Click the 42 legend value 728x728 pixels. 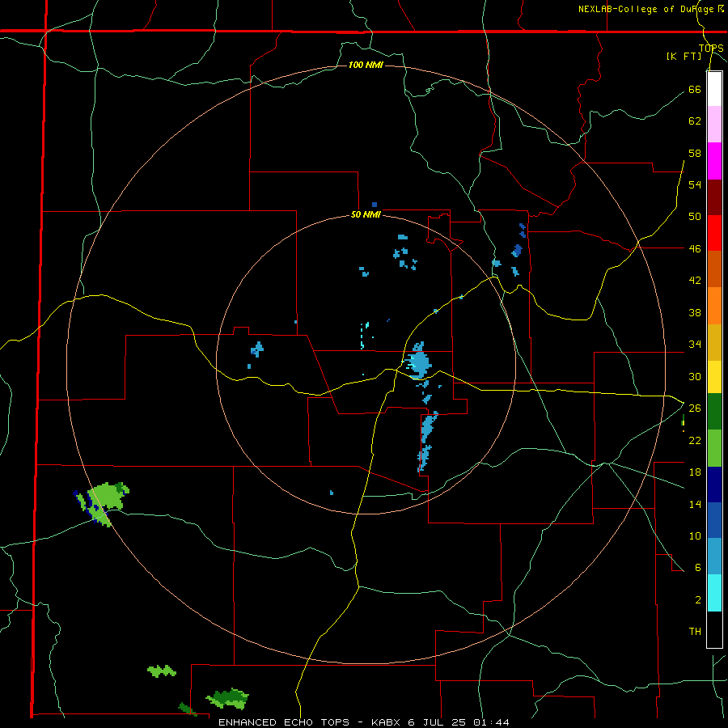695,281
